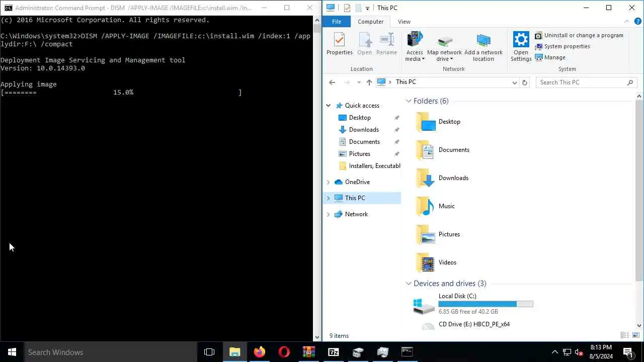Collapse the Folders (6) group
The width and height of the screenshot is (644, 362).
tap(409, 101)
